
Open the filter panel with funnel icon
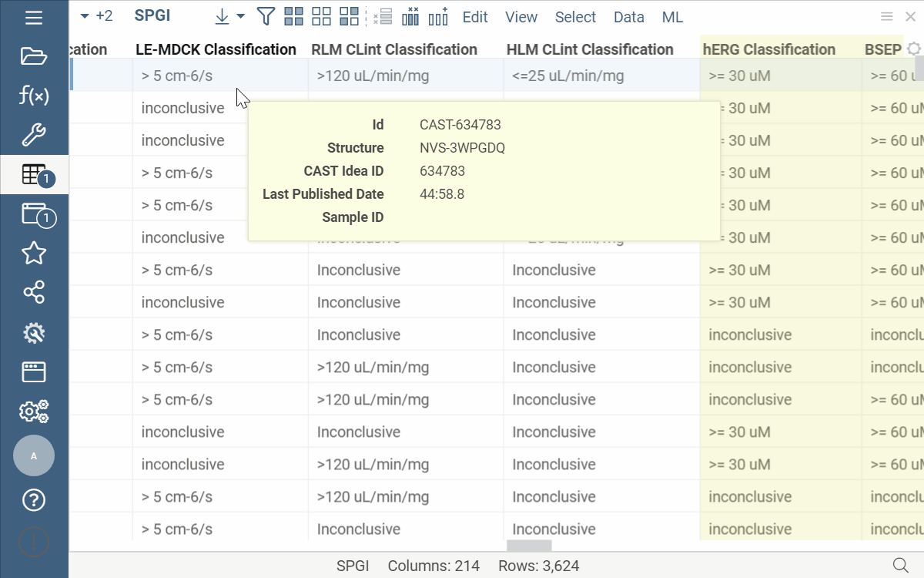(x=266, y=16)
